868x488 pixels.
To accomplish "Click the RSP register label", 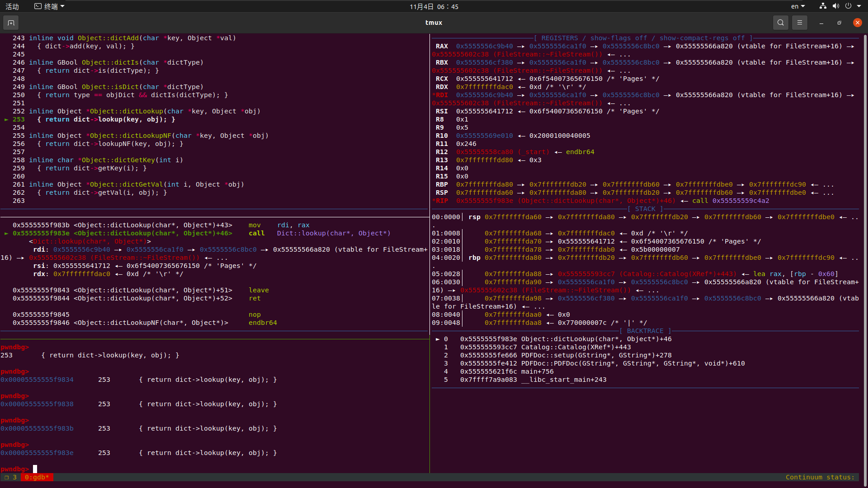I will 442,192.
